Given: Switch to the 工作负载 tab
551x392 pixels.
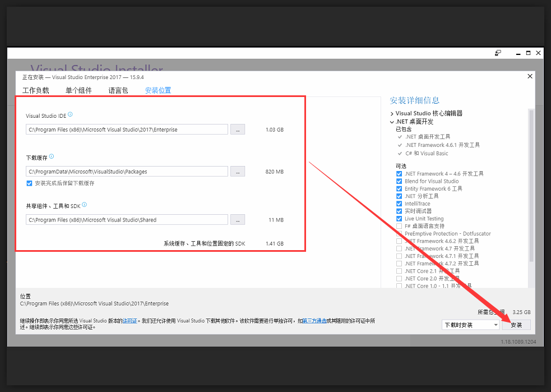Looking at the screenshot, I should 36,90.
